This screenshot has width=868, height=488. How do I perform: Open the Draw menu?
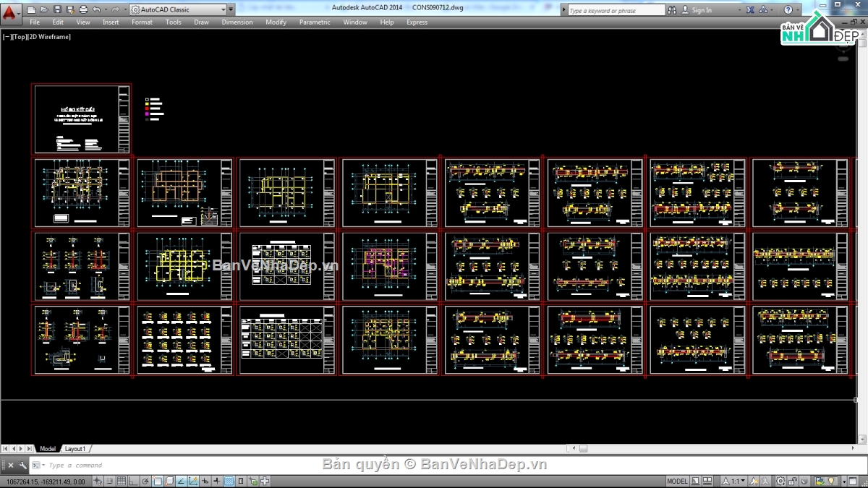(201, 22)
